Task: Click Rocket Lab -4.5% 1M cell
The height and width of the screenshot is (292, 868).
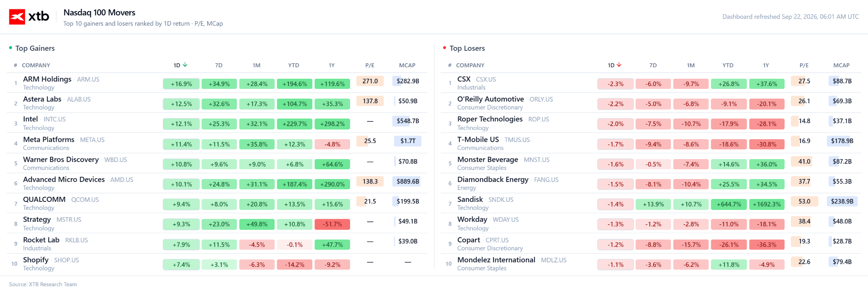Action: (x=257, y=245)
